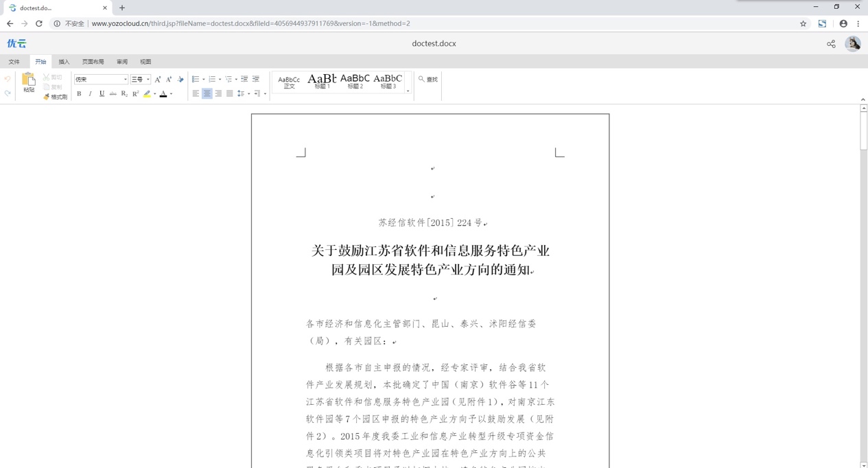Open the 页面布局 (Page Layout) tab
Image resolution: width=868 pixels, height=468 pixels.
tap(93, 62)
